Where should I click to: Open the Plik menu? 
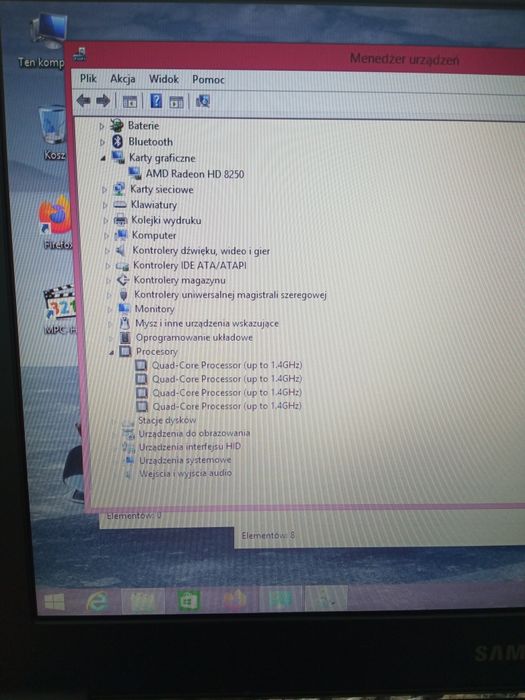pos(88,79)
